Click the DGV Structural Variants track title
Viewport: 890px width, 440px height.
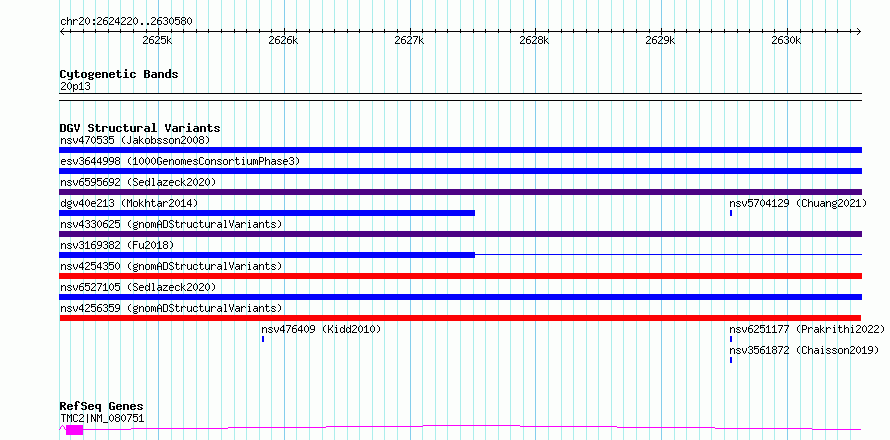point(140,128)
